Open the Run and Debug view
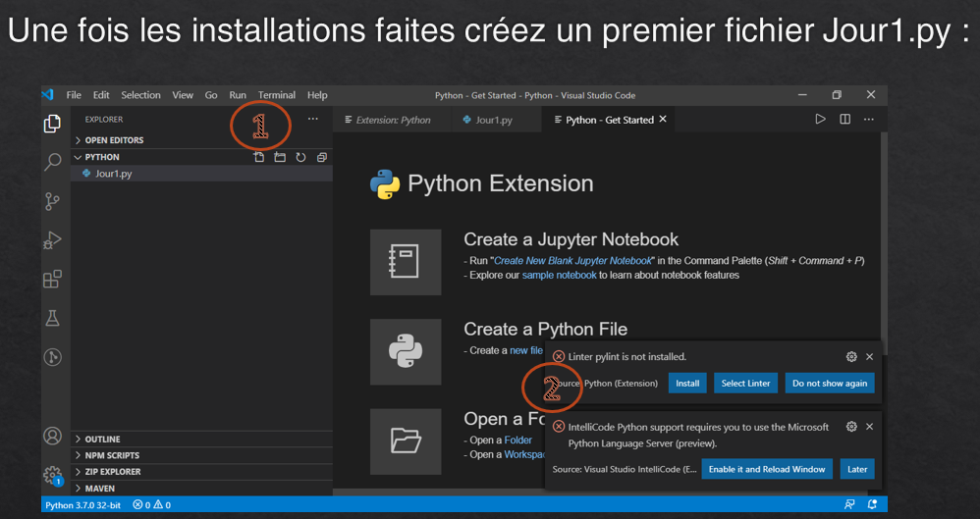The width and height of the screenshot is (980, 519). (x=53, y=240)
